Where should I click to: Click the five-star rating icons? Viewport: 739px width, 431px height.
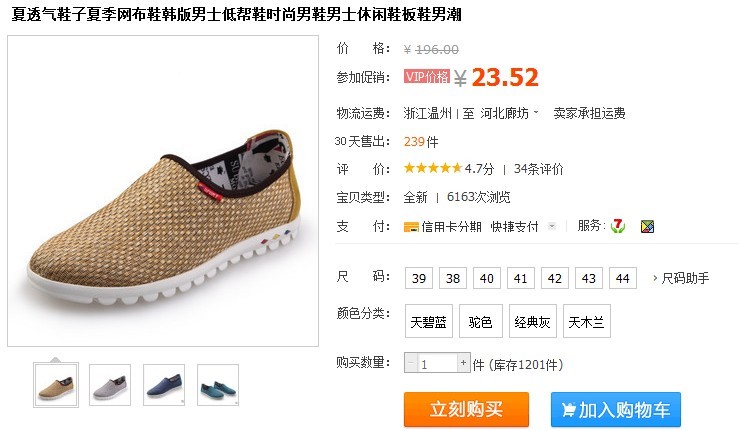coord(433,168)
